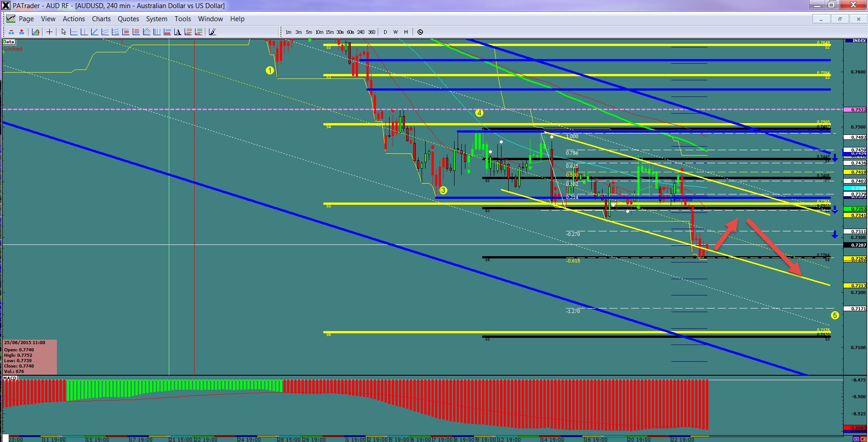This screenshot has width=868, height=442.
Task: Switch to 5m timeframe
Action: click(309, 32)
